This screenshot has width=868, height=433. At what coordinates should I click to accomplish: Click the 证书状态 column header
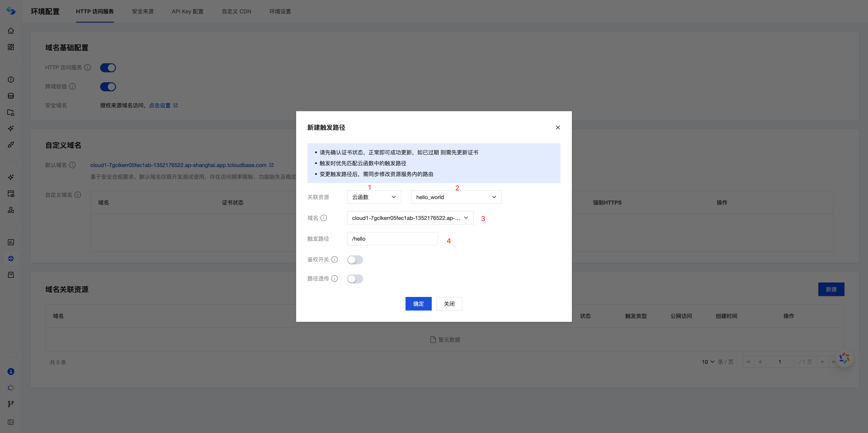click(x=233, y=202)
